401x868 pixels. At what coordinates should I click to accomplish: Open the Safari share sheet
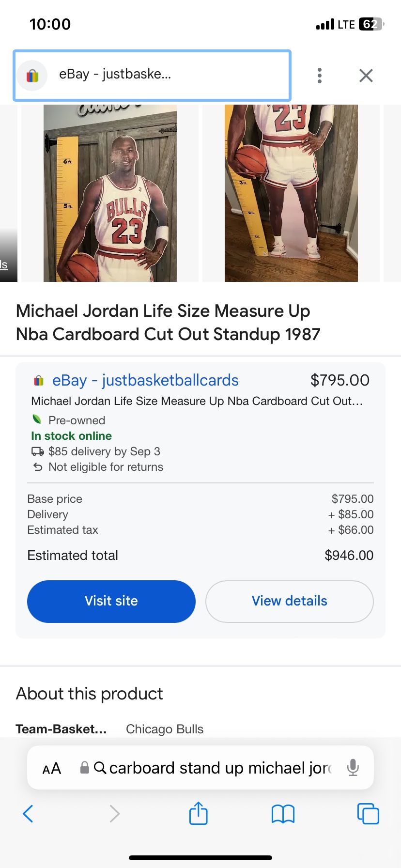[x=198, y=813]
